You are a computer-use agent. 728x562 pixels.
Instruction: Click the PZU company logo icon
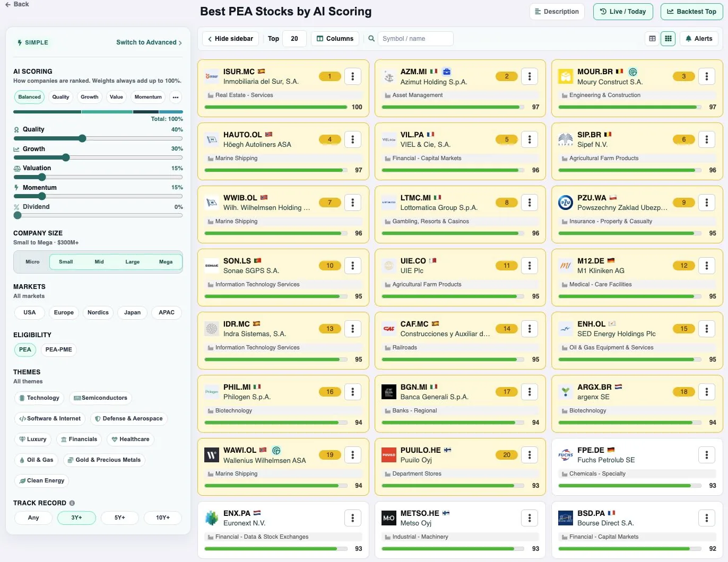(566, 203)
